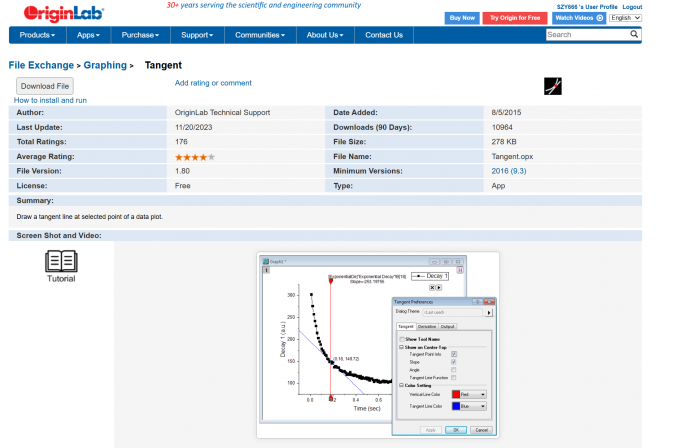Click the Search input field

click(587, 34)
